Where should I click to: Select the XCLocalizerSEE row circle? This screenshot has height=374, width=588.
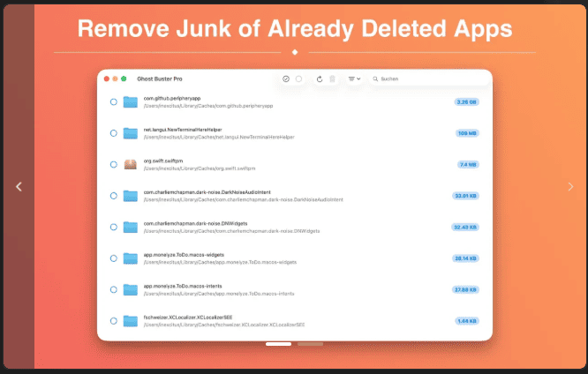click(x=113, y=321)
